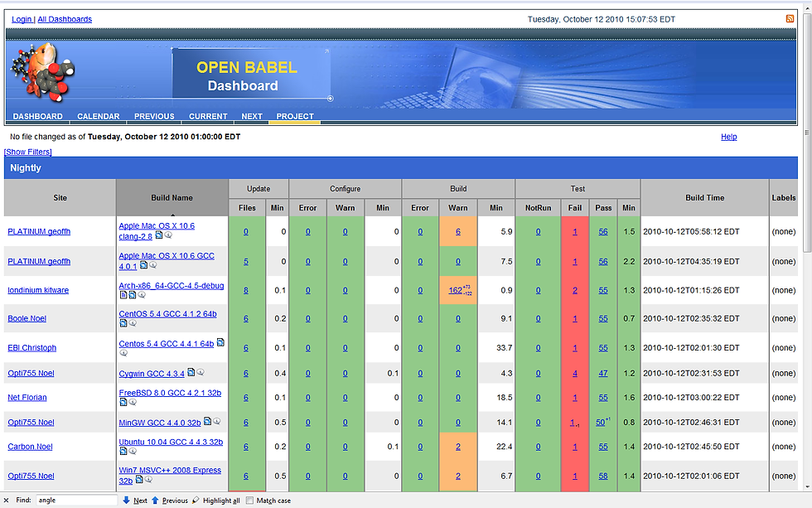The height and width of the screenshot is (508, 812).
Task: Open blue document icon for CentOS 4.1.2 build
Action: coord(123,323)
